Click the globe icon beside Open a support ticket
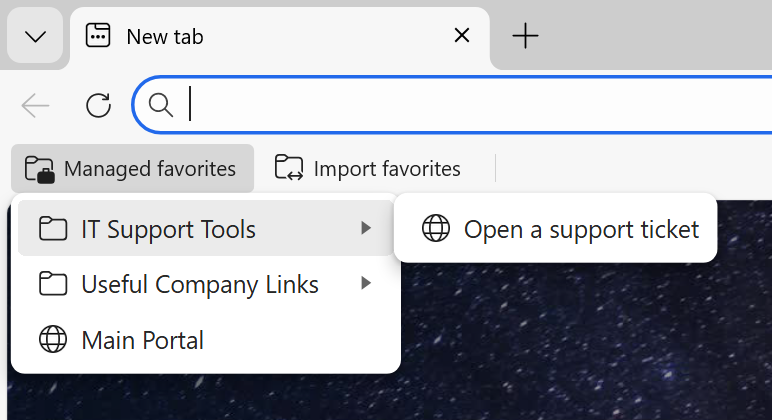The width and height of the screenshot is (772, 420). 436,228
